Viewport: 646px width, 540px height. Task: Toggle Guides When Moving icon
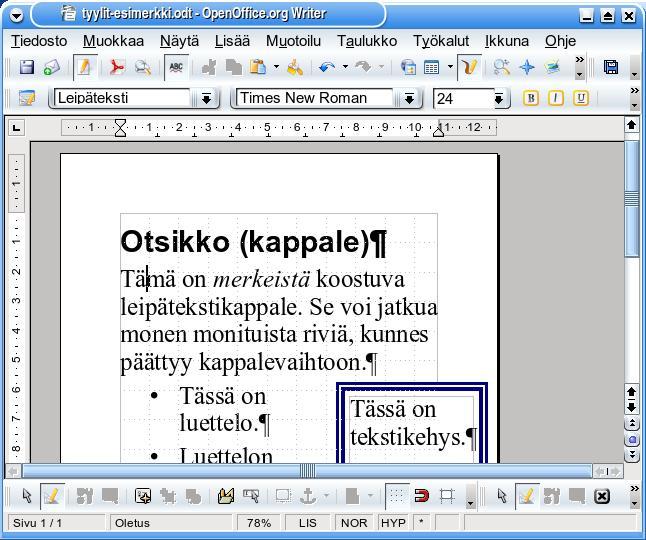[447, 496]
